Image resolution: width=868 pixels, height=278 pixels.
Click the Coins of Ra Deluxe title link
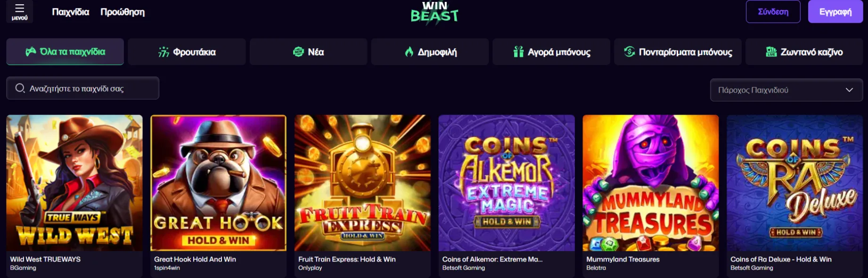point(781,259)
